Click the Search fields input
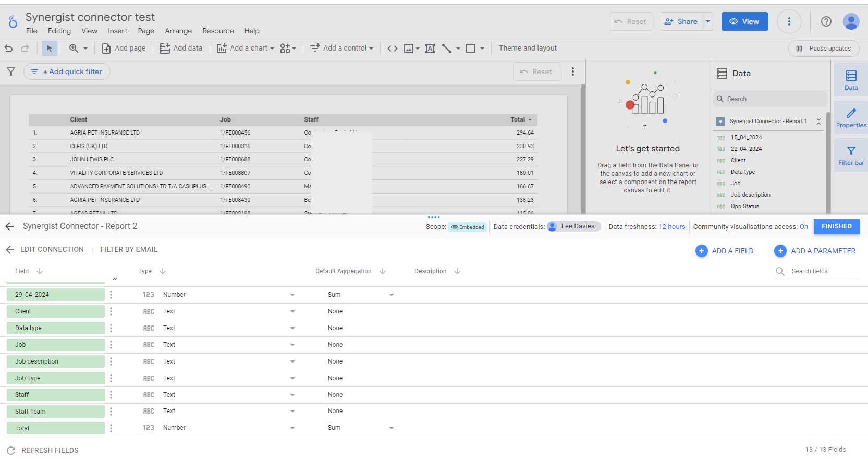This screenshot has width=868, height=459. (x=817, y=271)
